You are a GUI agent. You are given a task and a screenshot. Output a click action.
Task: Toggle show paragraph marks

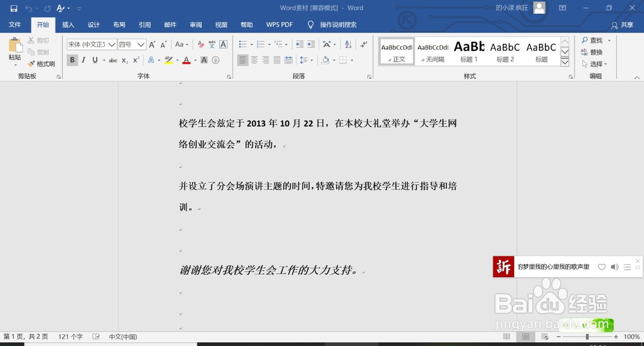pos(363,44)
